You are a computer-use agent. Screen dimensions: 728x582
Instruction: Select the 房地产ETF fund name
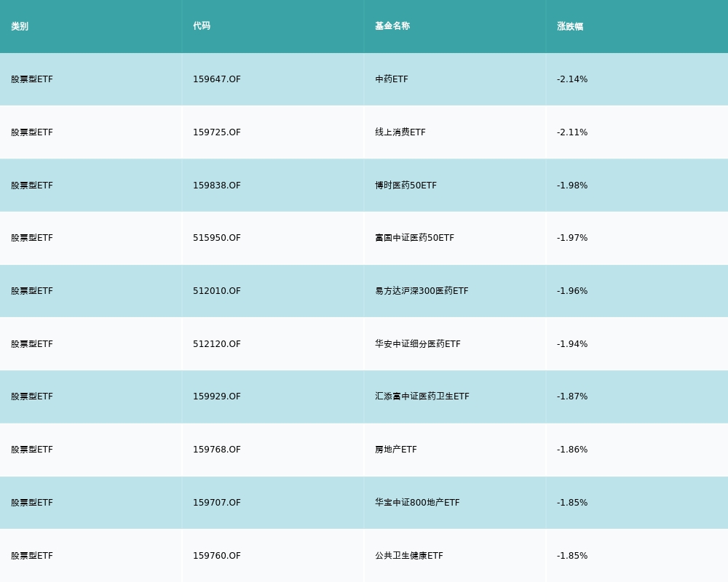396,450
